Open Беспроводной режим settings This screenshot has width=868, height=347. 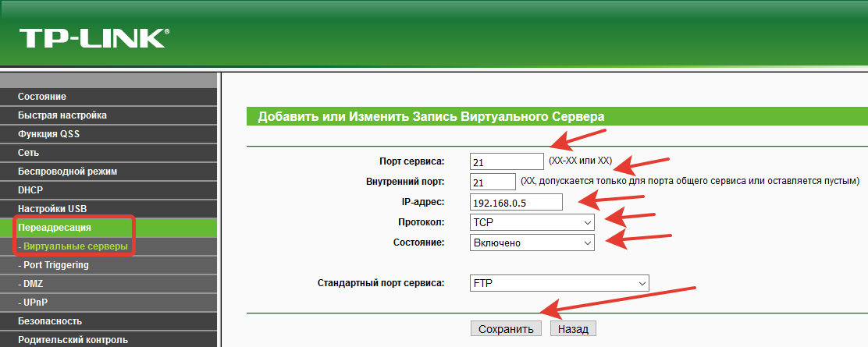click(x=67, y=172)
